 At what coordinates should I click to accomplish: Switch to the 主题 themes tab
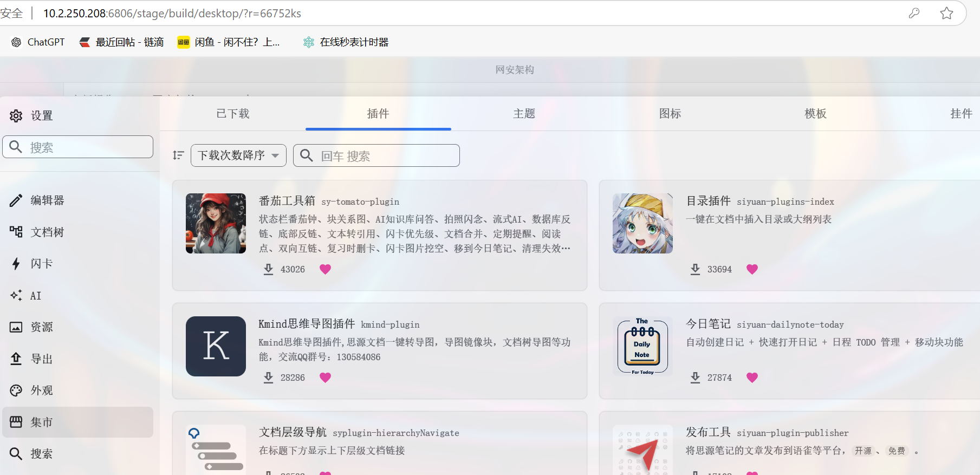(x=524, y=114)
